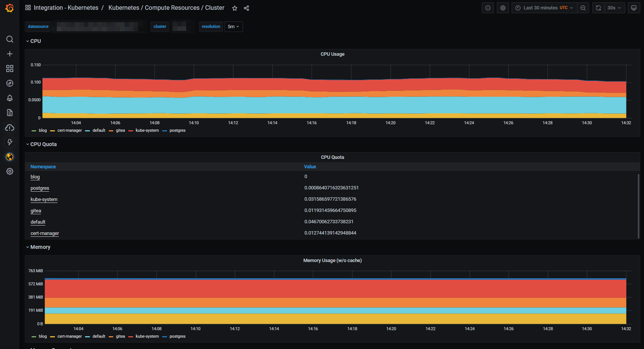Click the default value 0.04670062733738231
644x349 pixels.
329,222
